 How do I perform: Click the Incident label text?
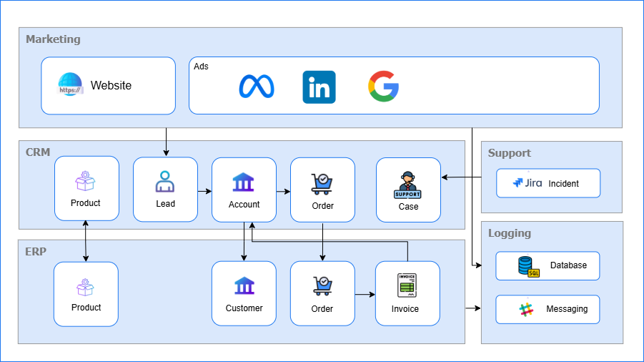click(563, 184)
